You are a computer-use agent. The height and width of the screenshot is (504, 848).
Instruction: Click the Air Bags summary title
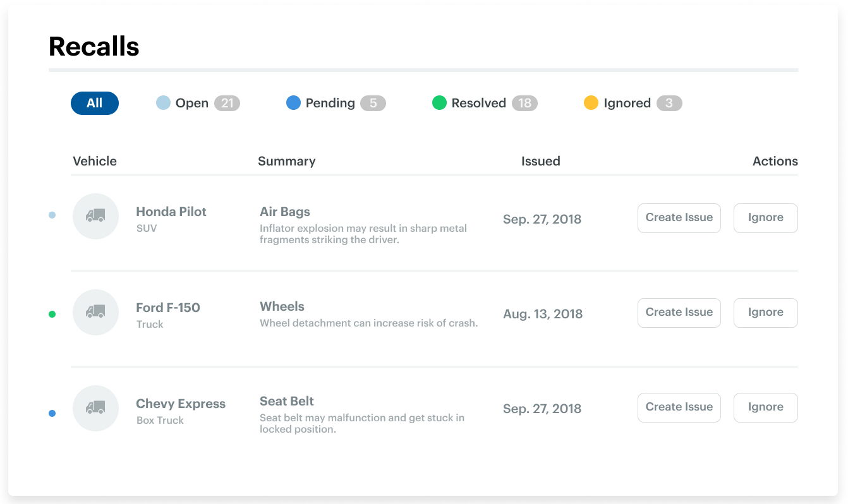click(x=285, y=212)
